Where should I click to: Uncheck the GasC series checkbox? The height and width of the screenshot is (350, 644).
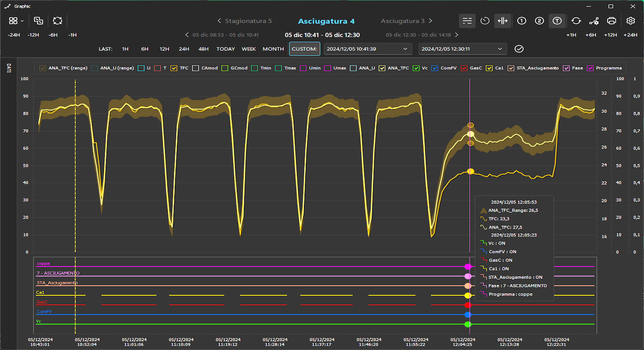click(x=464, y=68)
